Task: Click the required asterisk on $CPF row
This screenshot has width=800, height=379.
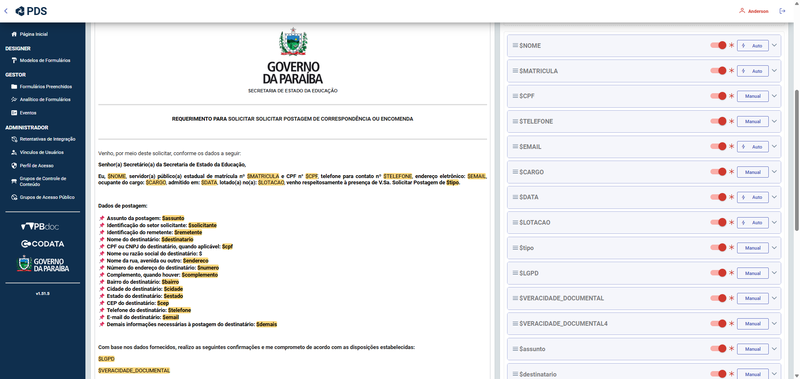Action: [731, 96]
